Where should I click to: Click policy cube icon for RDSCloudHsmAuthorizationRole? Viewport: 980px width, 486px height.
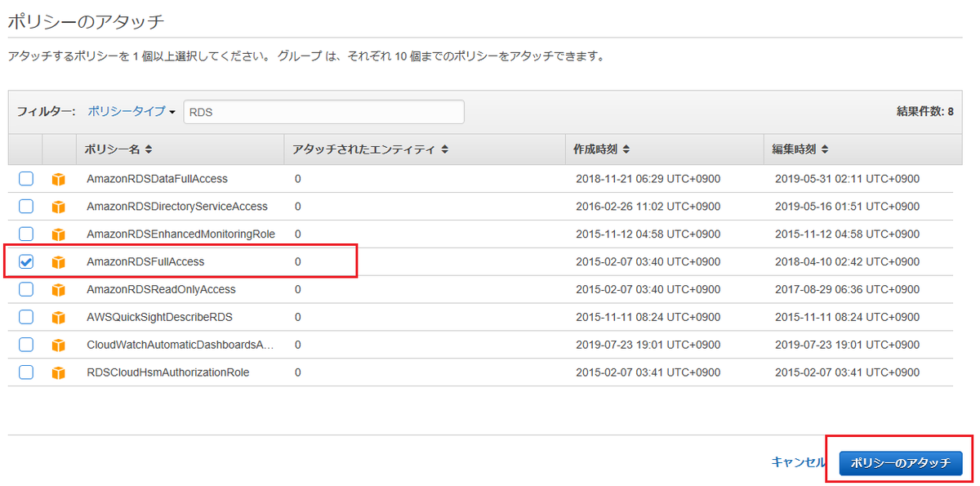[58, 372]
